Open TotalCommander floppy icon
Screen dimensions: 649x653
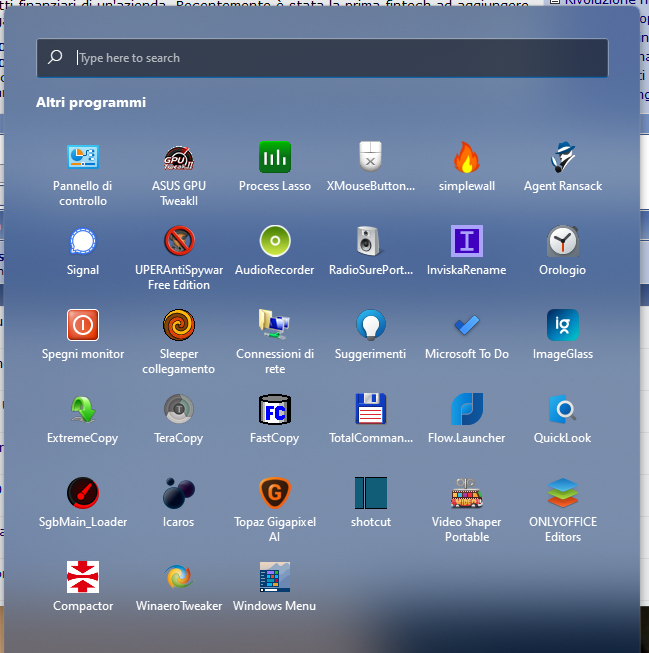click(371, 409)
